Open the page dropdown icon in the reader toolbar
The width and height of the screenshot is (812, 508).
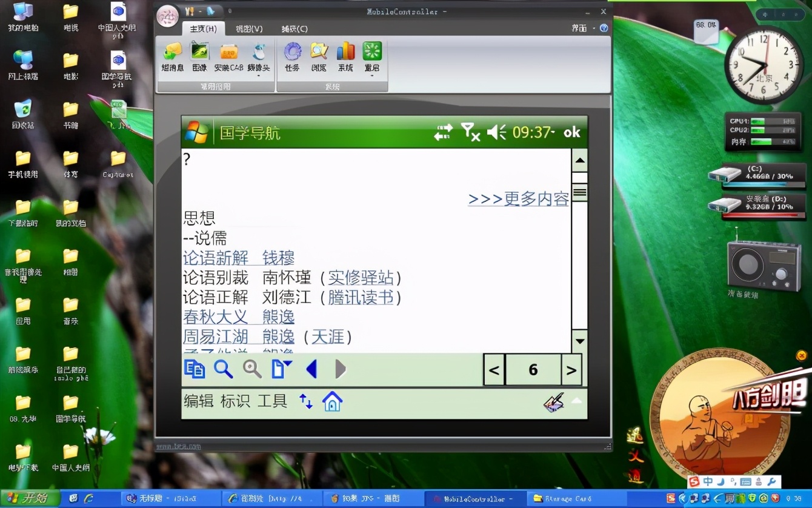[281, 369]
